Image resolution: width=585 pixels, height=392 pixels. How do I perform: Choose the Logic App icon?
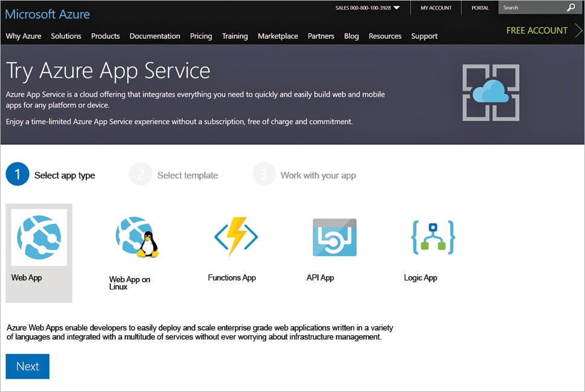click(x=433, y=237)
